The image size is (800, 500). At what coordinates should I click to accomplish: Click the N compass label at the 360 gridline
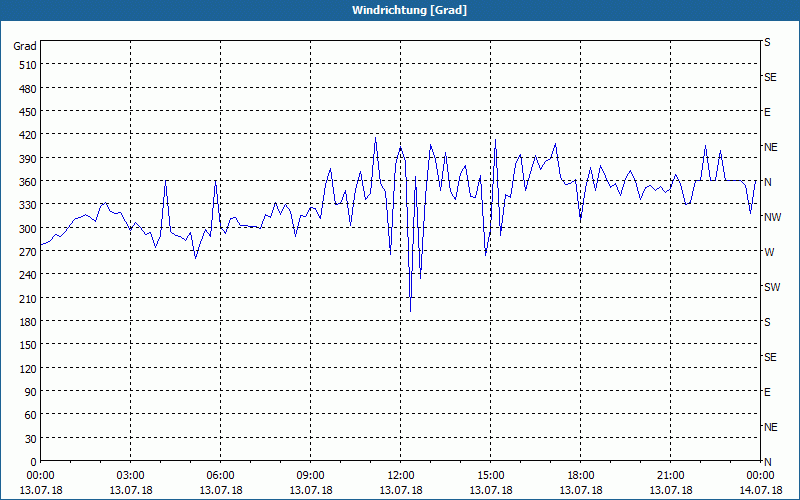coord(768,182)
